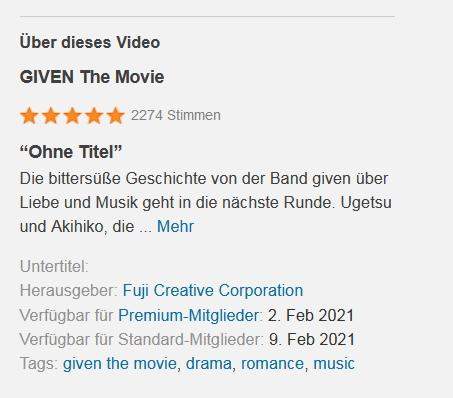This screenshot has height=398, width=453.
Task: Select the 'music' tag
Action: (x=334, y=363)
